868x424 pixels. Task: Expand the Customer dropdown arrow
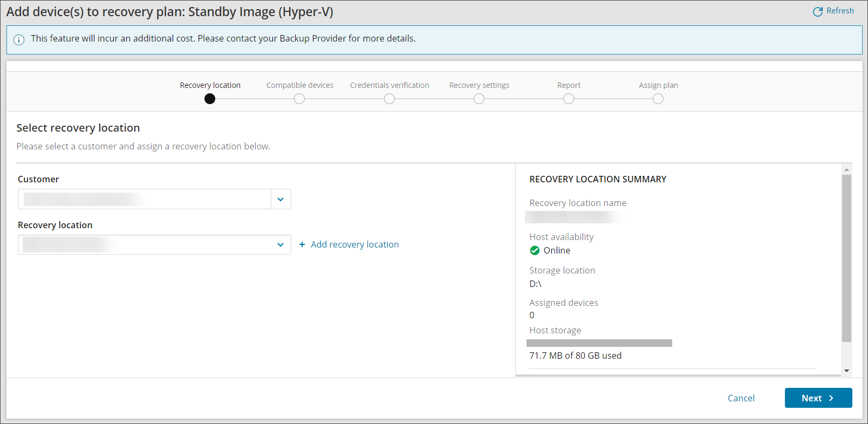tap(281, 199)
